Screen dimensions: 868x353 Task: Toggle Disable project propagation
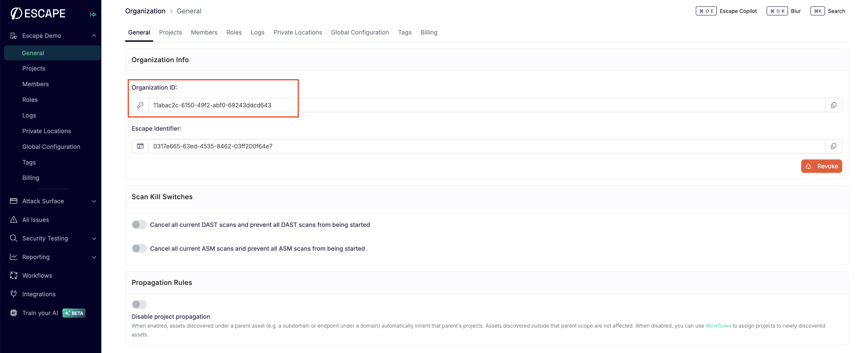pyautogui.click(x=139, y=304)
